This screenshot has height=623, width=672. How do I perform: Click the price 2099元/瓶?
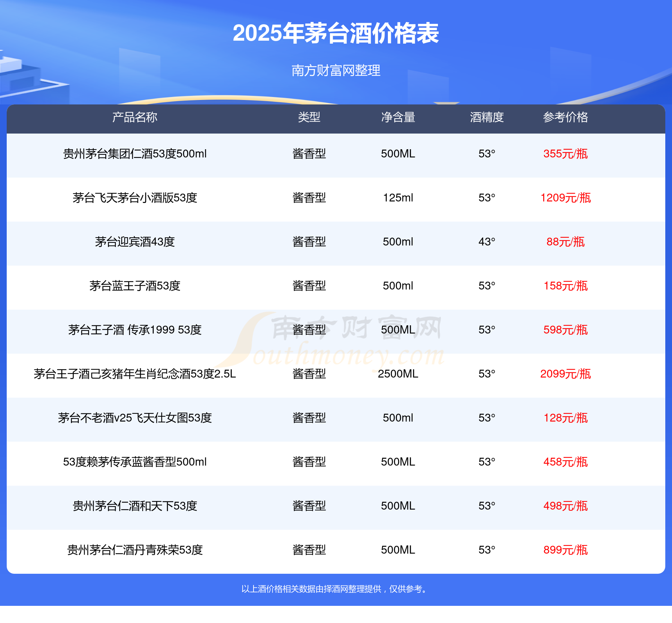tap(566, 374)
